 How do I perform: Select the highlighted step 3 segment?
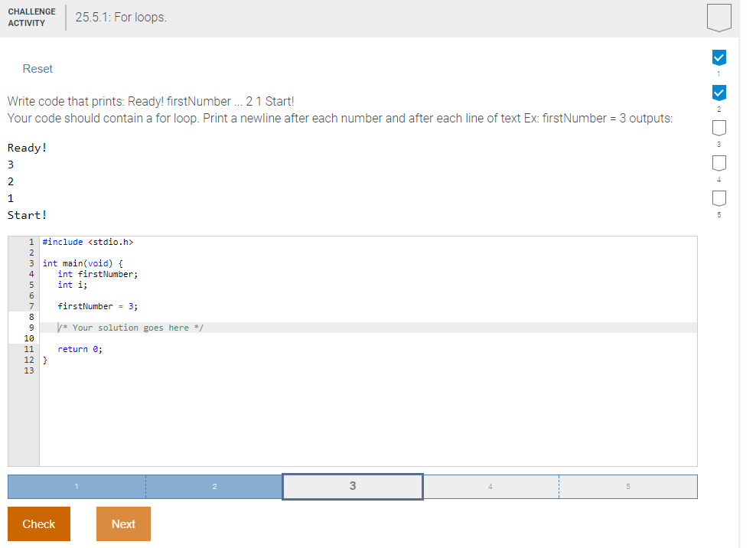click(352, 486)
